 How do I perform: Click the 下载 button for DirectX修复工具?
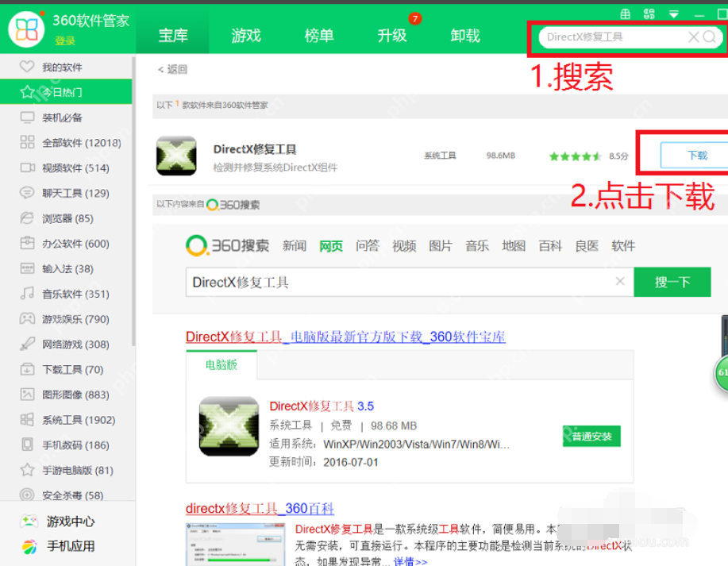pyautogui.click(x=695, y=155)
